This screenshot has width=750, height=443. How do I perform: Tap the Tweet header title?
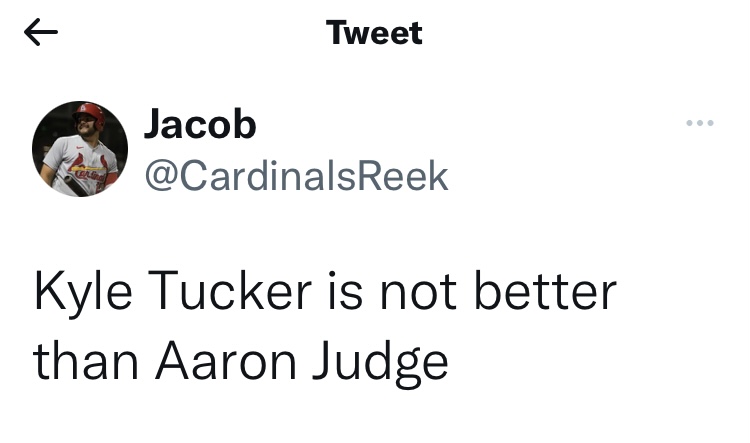375,33
